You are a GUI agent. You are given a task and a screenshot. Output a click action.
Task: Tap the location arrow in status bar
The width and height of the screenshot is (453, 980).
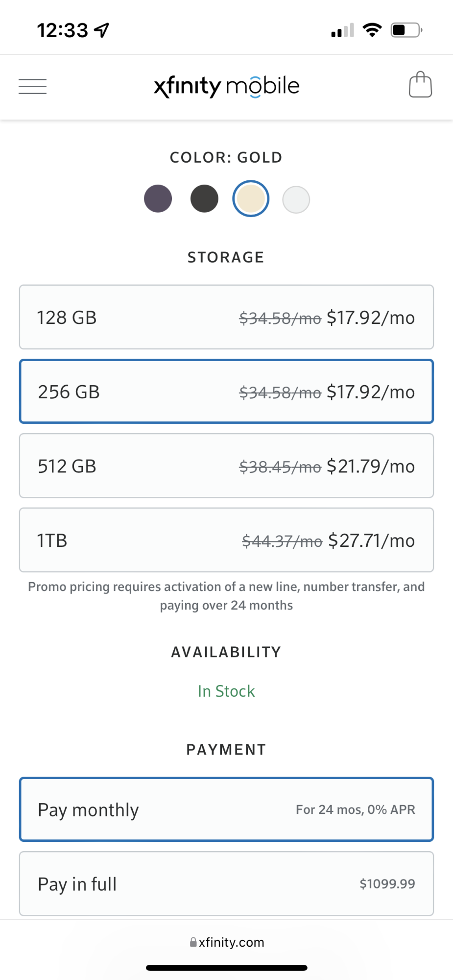click(102, 30)
